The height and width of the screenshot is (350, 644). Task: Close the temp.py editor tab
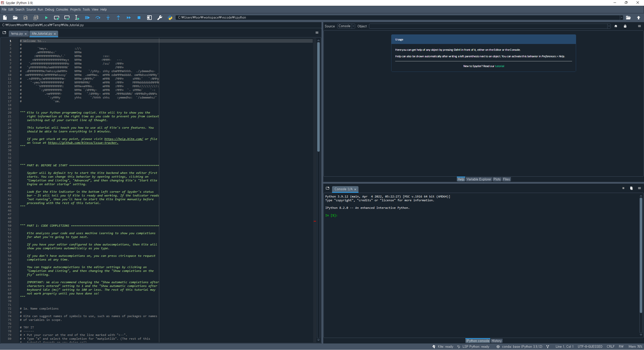26,34
